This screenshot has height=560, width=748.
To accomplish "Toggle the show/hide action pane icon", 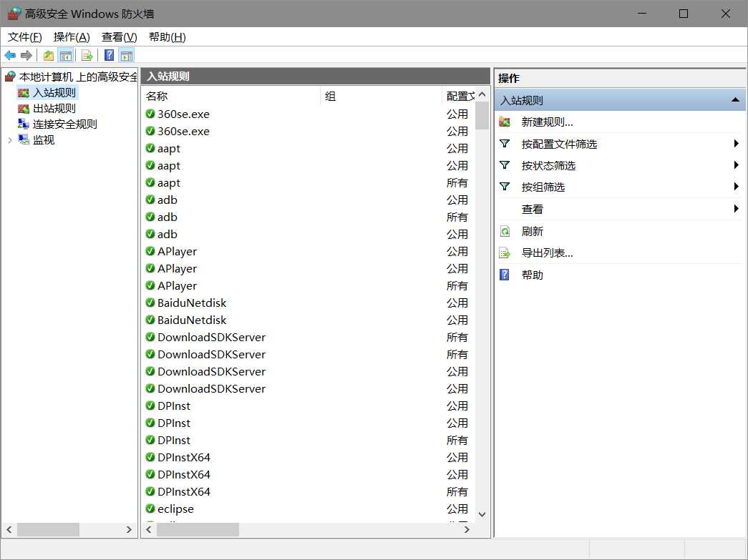I will click(127, 55).
